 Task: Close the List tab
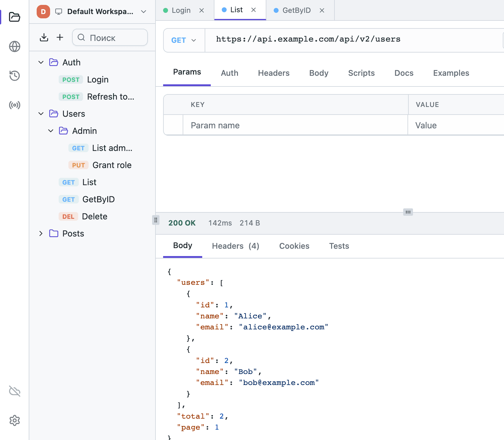pos(254,10)
